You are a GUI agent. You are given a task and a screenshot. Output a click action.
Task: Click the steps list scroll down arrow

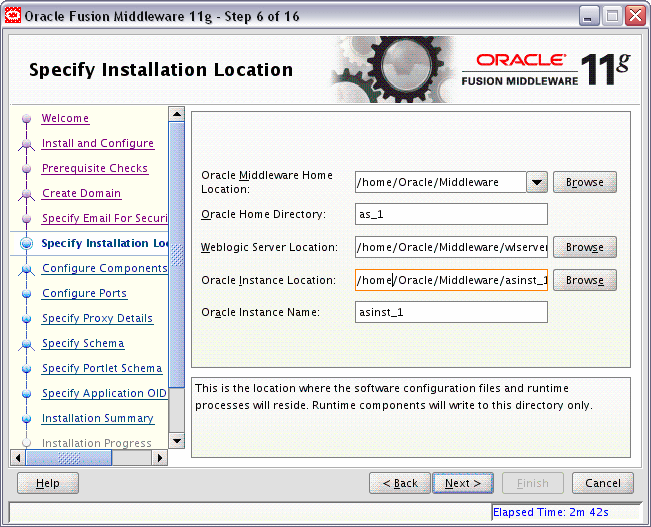coord(177,441)
